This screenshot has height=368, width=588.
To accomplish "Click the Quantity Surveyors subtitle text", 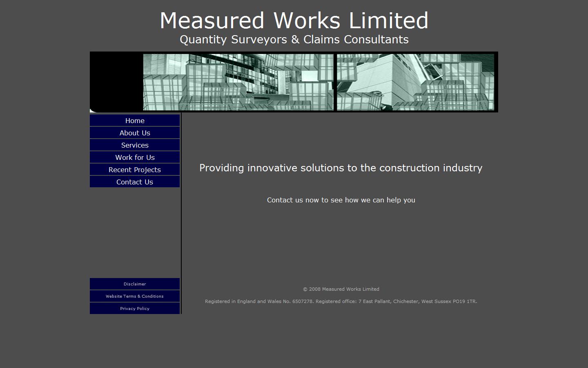I will (x=294, y=40).
